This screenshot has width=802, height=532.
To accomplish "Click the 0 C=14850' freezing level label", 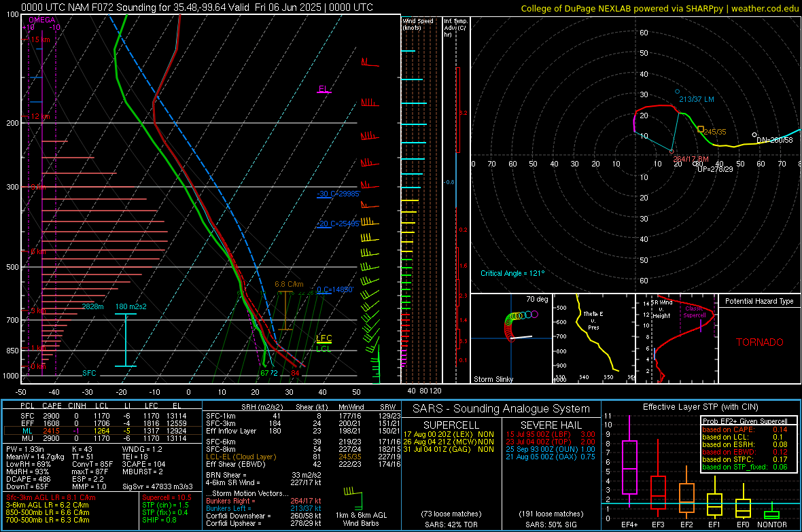I will [335, 289].
